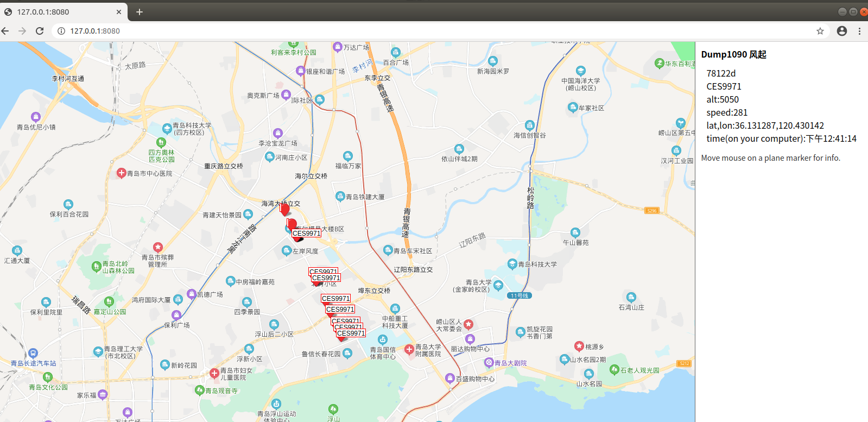The image size is (868, 422).
Task: Click the time(on your computer) text
Action: point(781,138)
